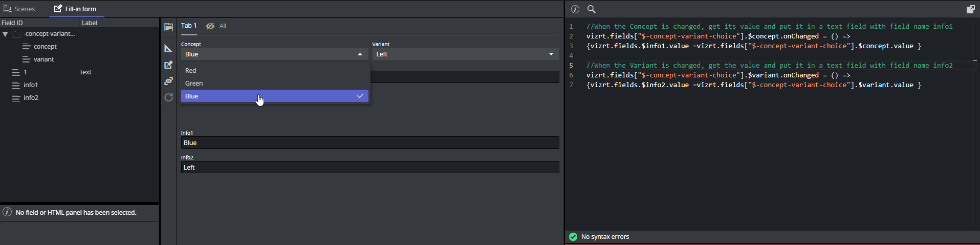
Task: Select Tab 1 in the form
Action: click(189, 26)
